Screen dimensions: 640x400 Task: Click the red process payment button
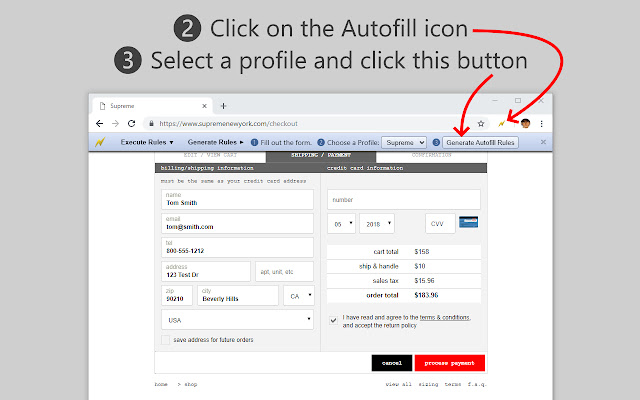point(450,363)
